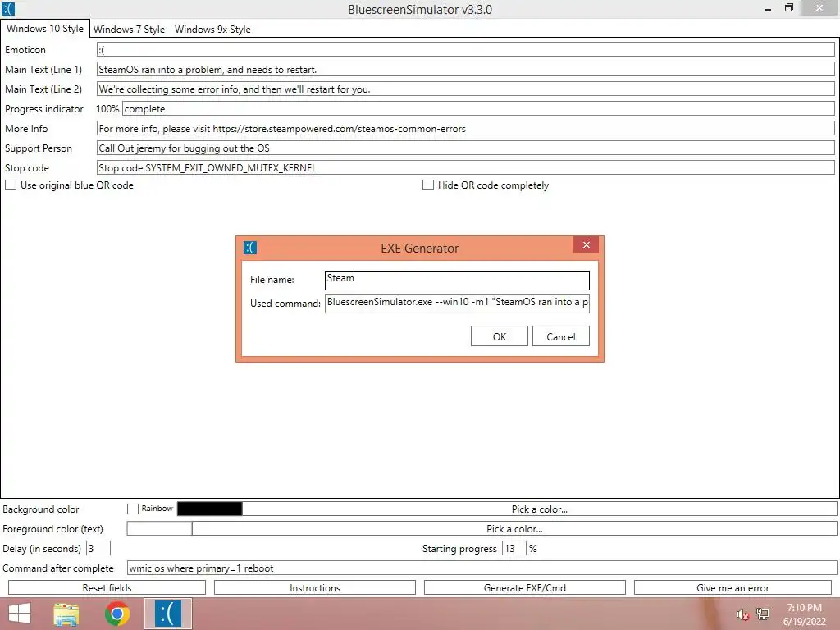
Task: Click the muted volume tray icon
Action: pyautogui.click(x=742, y=615)
